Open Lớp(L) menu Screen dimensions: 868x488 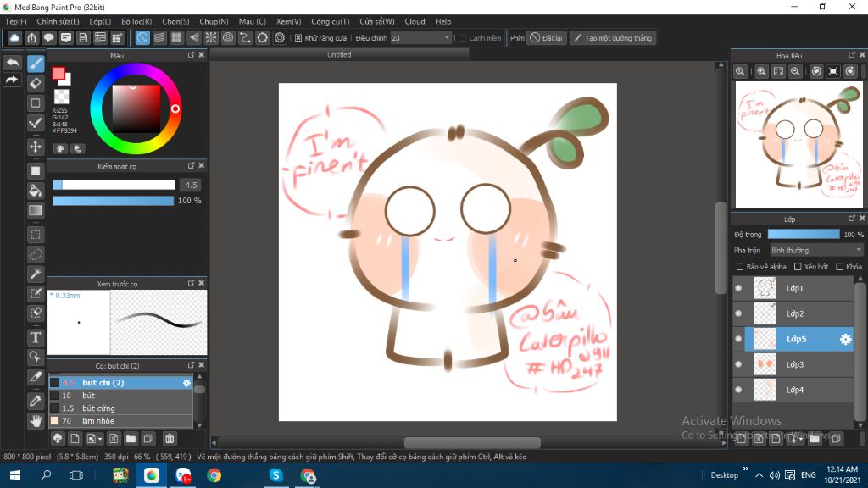(x=100, y=21)
